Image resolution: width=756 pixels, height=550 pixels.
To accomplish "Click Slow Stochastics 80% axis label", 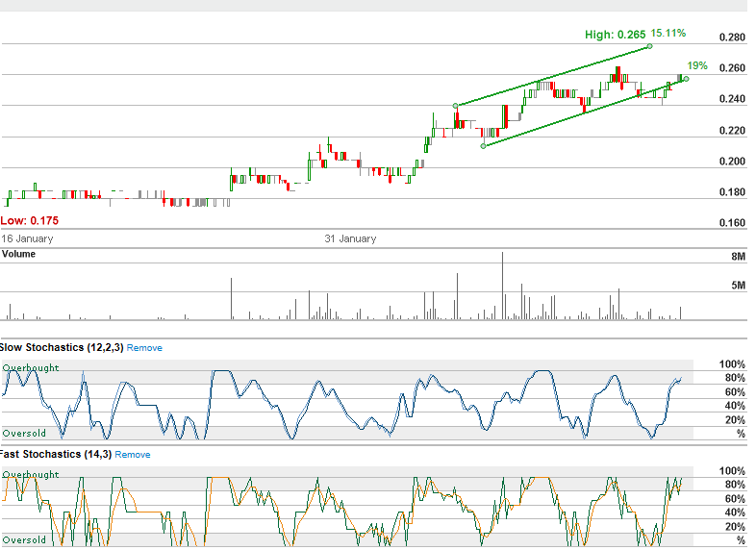I will point(735,378).
